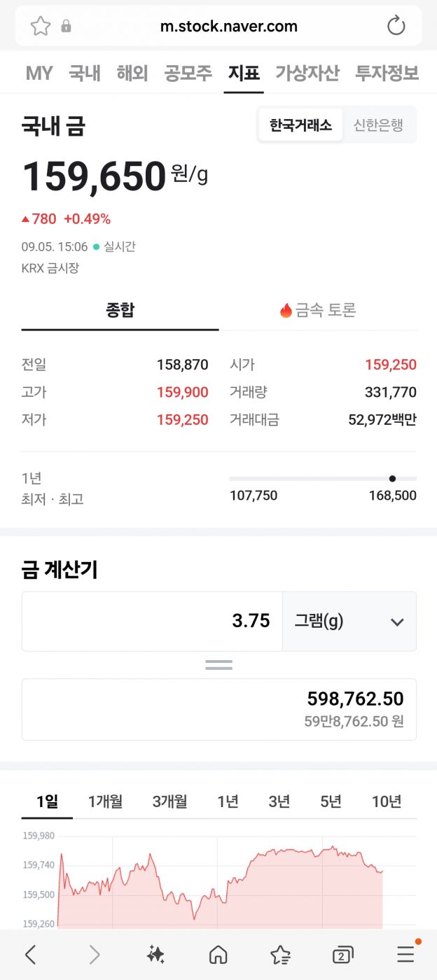
Task: Open the 공모주 top menu tab
Action: click(188, 73)
